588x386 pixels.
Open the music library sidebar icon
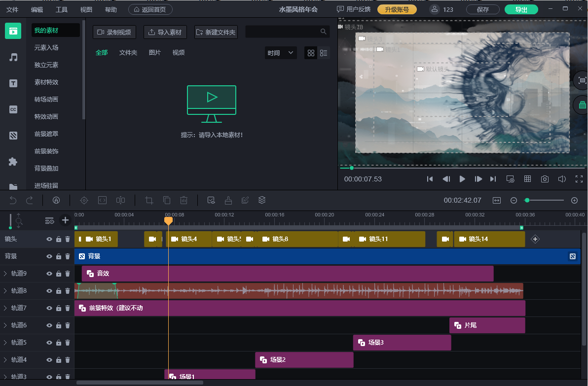coord(13,57)
